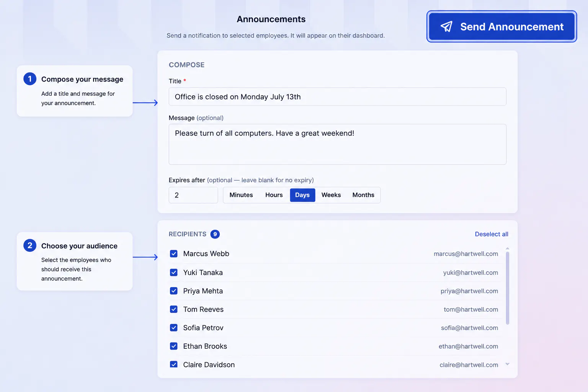Click the COMPOSE section header
588x392 pixels.
[x=187, y=65]
